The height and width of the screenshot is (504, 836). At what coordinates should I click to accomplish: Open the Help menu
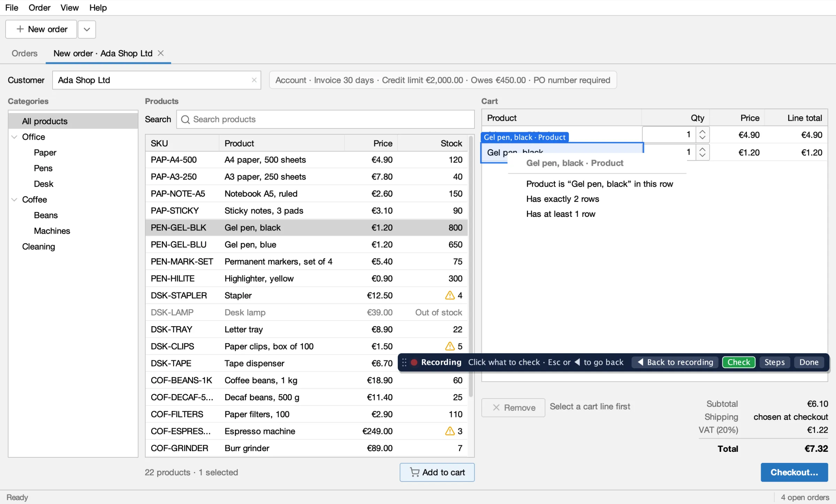98,8
